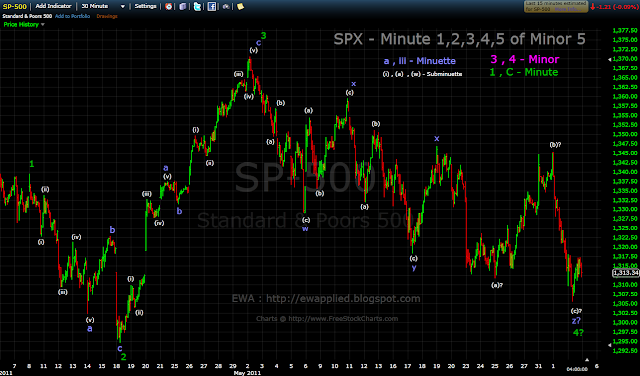
Task: Click the green '1' wave label near April 8
Action: 32,164
